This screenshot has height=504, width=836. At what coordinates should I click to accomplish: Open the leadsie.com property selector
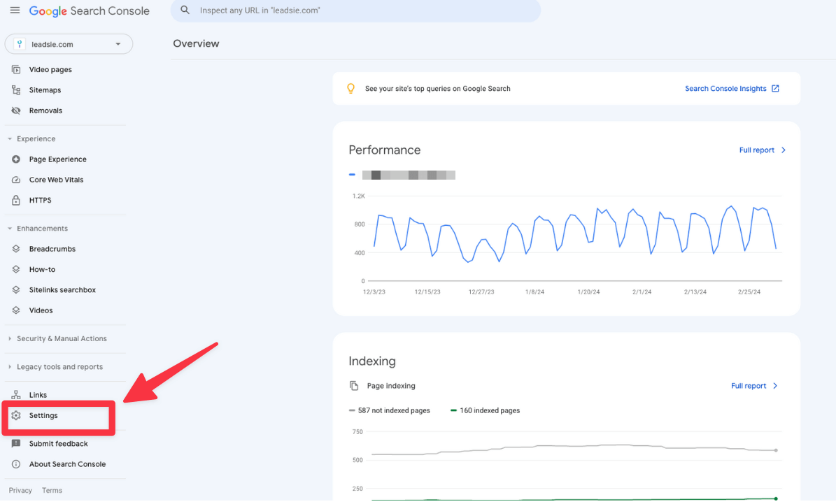pos(68,43)
